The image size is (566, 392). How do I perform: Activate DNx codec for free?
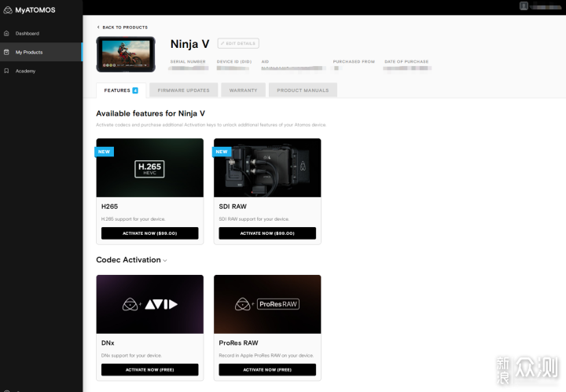pyautogui.click(x=150, y=370)
